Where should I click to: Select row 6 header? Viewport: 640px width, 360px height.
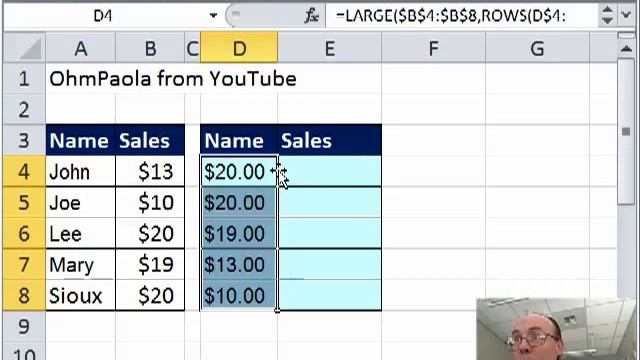click(24, 233)
